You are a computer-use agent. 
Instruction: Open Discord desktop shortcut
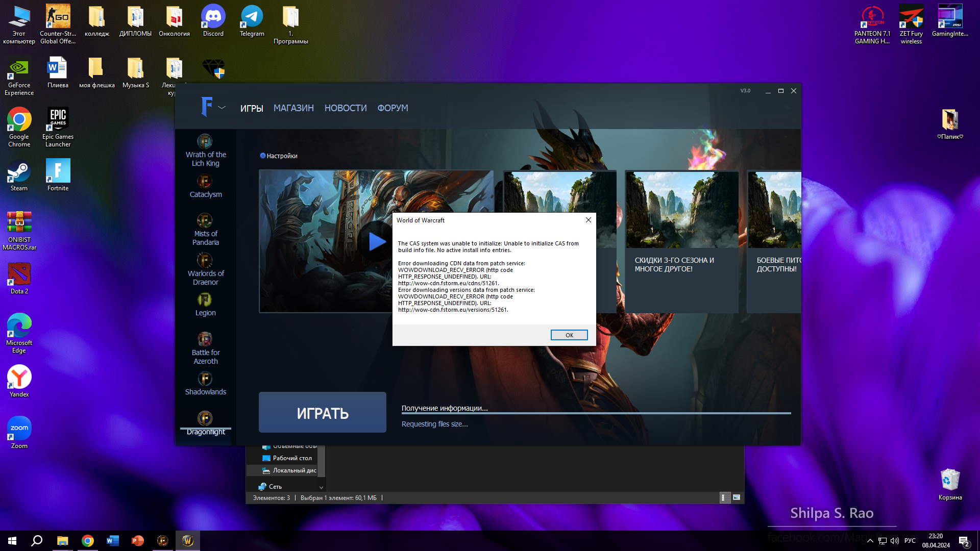pos(213,21)
